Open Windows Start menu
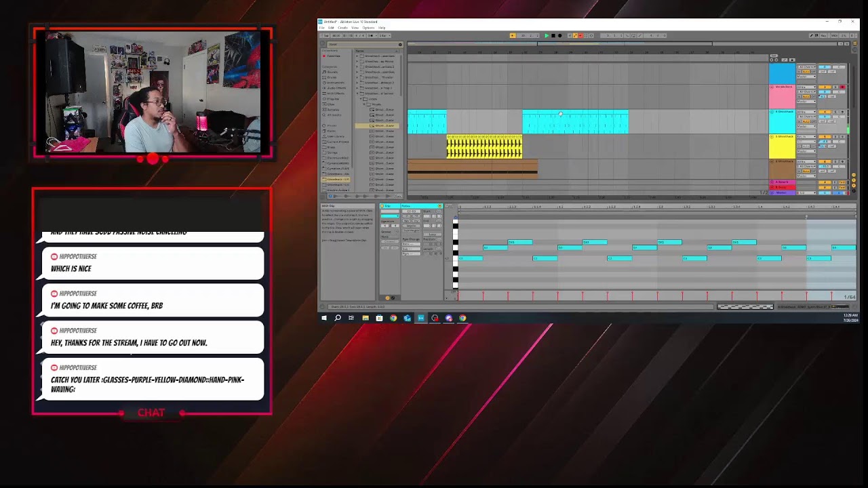This screenshot has height=488, width=868. (323, 318)
